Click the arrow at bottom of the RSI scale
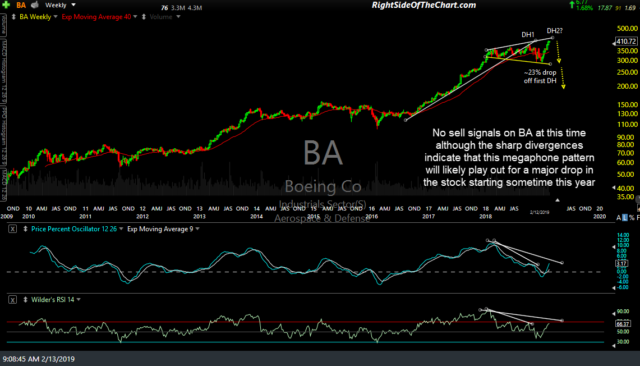Viewport: 640px width, 366px height. [613, 346]
